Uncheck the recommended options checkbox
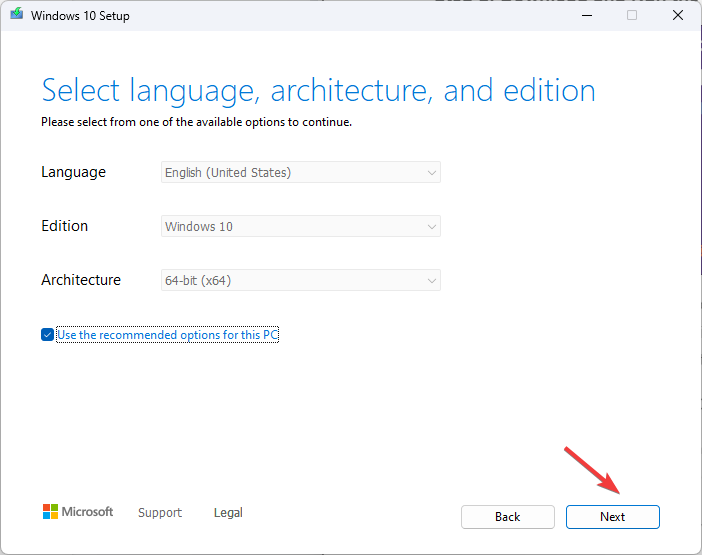The height and width of the screenshot is (555, 702). pyautogui.click(x=48, y=335)
